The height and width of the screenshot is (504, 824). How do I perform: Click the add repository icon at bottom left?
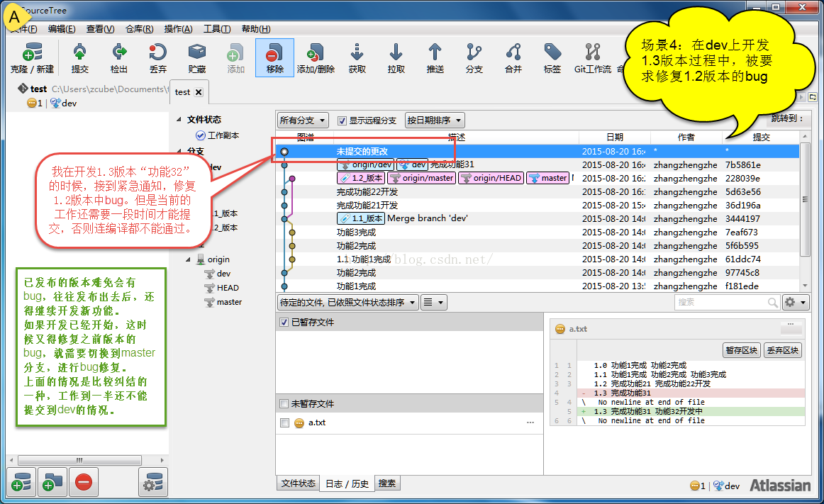click(21, 482)
